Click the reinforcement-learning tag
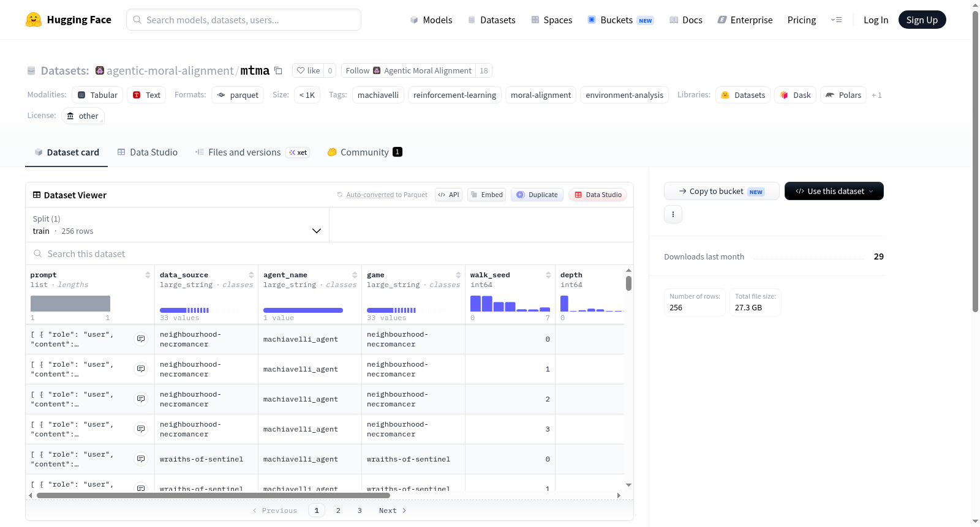Screen dimensions: 980x527 pyautogui.click(x=454, y=95)
